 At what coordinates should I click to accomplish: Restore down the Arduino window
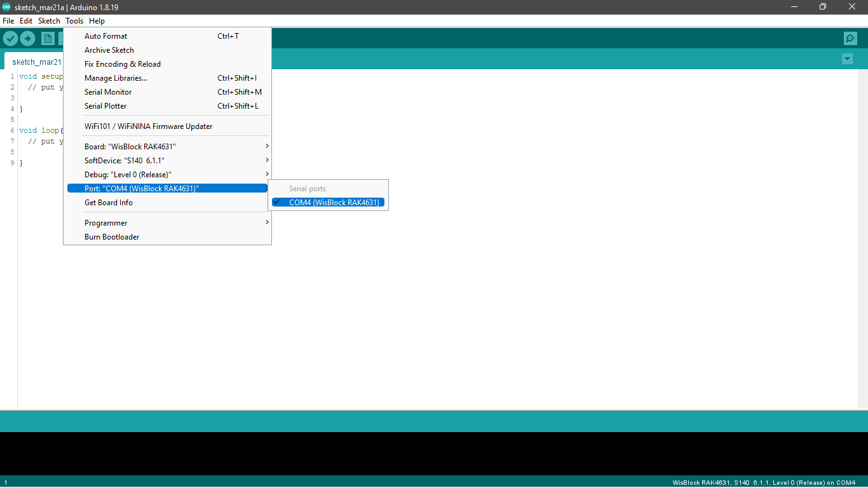823,7
